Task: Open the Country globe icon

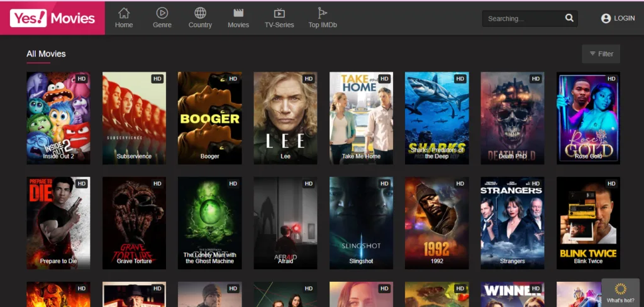Action: [x=200, y=13]
